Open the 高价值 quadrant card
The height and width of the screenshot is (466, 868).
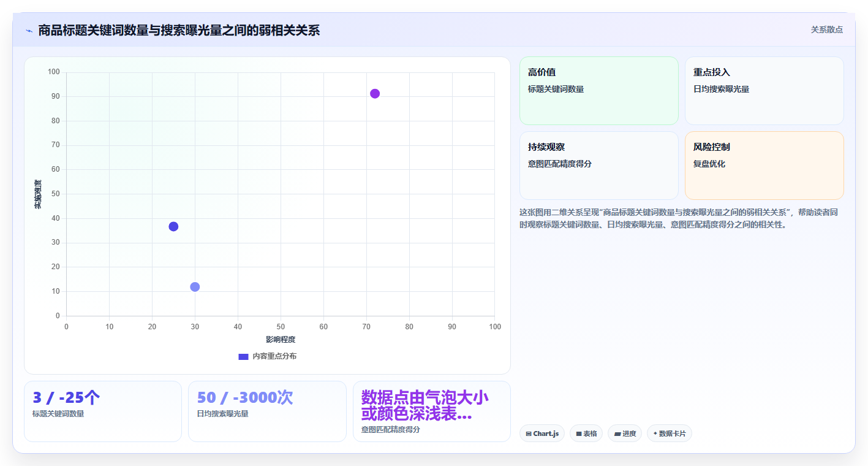(x=599, y=91)
